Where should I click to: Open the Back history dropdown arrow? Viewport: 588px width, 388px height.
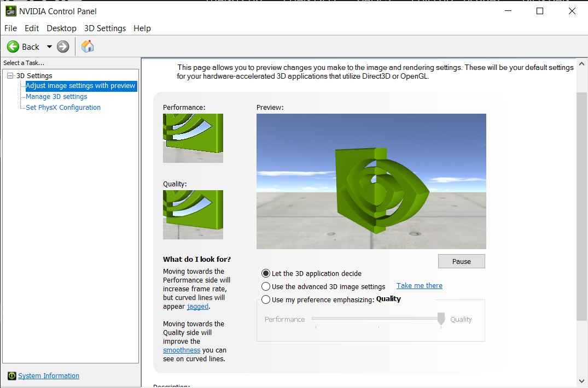point(49,47)
